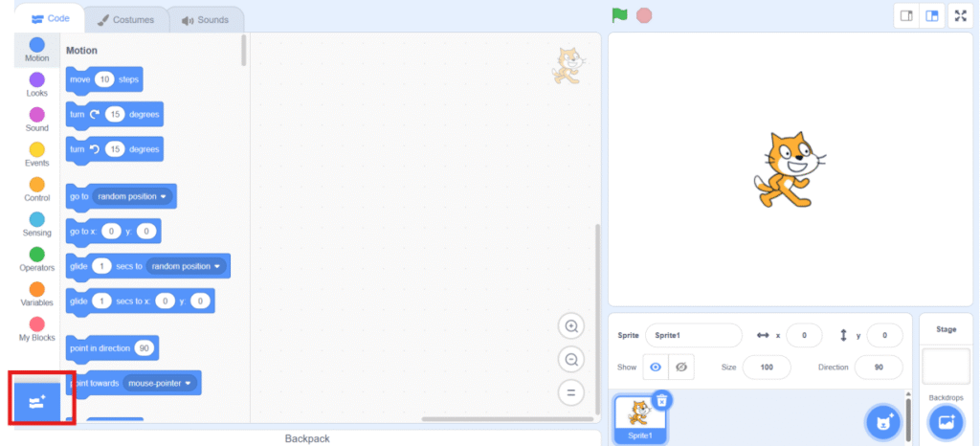Switch to small stage layout
This screenshot has width=980, height=446.
click(905, 16)
